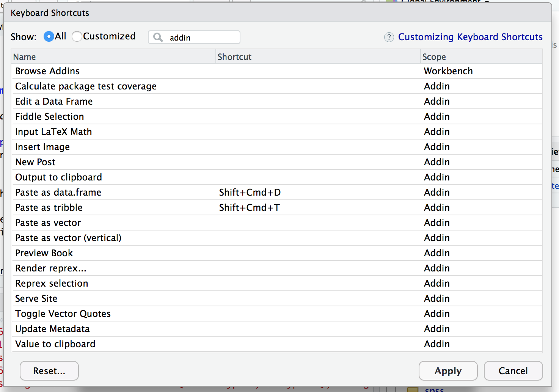Select the Customized radio button
The image size is (559, 392).
[x=77, y=36]
